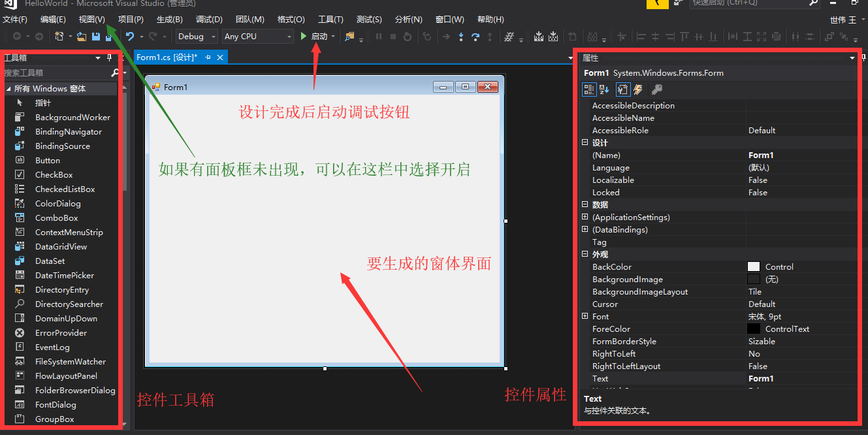Expand the (ApplicationSettings) property
The width and height of the screenshot is (868, 435).
(x=585, y=217)
